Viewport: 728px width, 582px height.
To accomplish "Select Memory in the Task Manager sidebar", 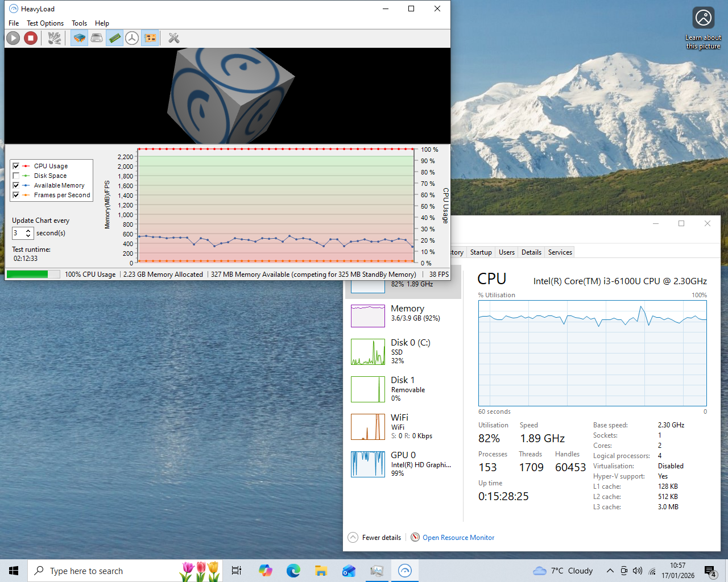I will (404, 315).
